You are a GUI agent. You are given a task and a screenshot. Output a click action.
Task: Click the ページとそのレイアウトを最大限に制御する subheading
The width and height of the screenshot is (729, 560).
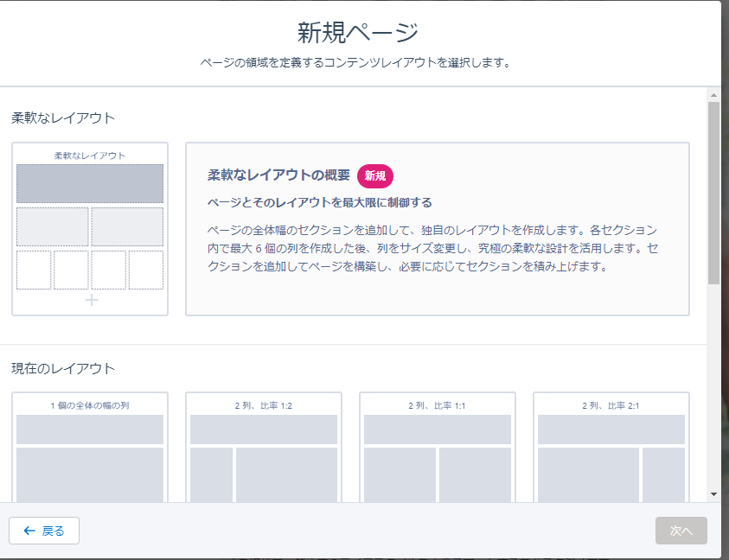click(x=319, y=202)
